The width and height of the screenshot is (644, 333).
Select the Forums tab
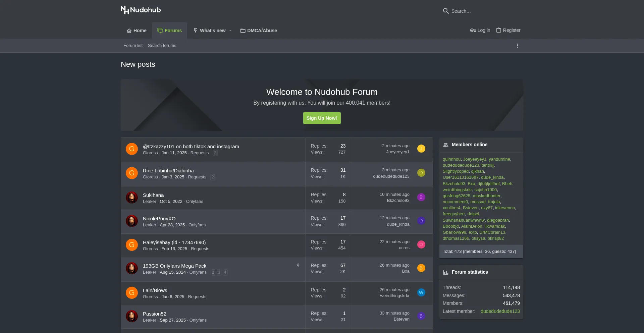tap(169, 31)
